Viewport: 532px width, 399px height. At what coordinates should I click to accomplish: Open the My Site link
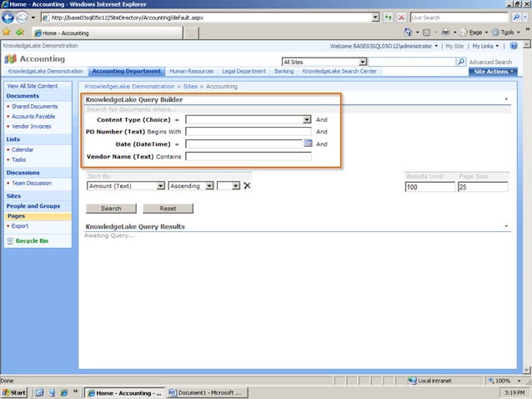click(x=454, y=46)
